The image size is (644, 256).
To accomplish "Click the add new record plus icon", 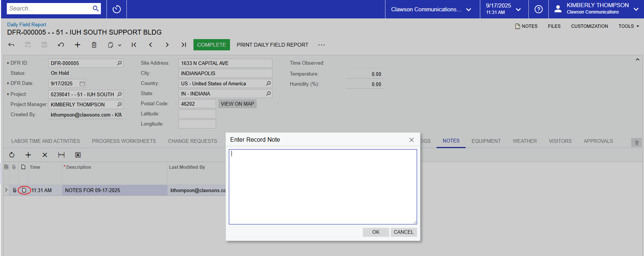I will point(78,45).
